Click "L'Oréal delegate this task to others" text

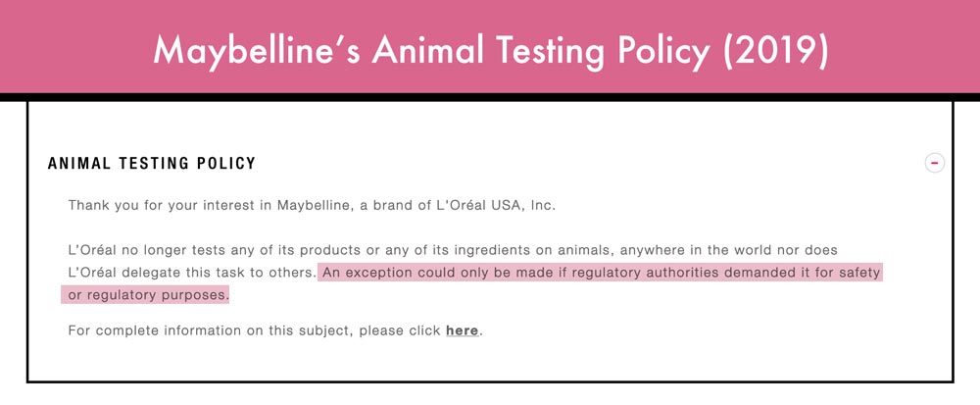tap(191, 274)
